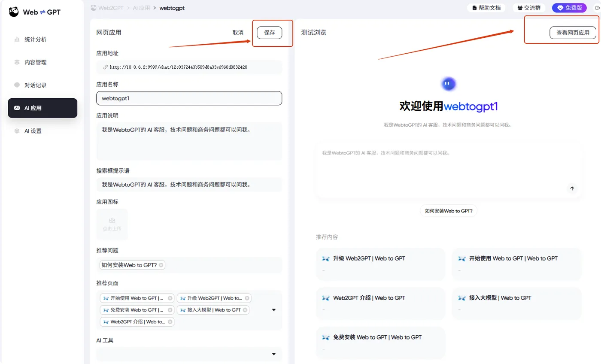Screen dimensions: 601x364
Task: Expand the 推荐页面 dropdown arrow
Action: coord(274,310)
